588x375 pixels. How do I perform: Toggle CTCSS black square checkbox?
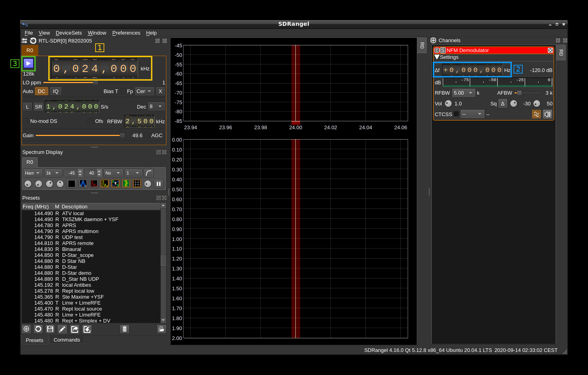(x=456, y=114)
